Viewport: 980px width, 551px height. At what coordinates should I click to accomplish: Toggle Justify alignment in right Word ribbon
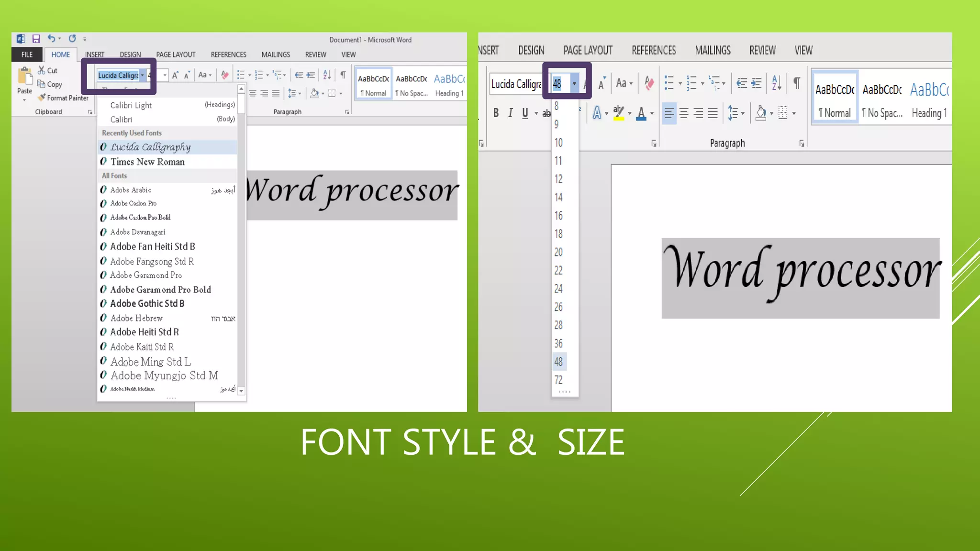713,113
